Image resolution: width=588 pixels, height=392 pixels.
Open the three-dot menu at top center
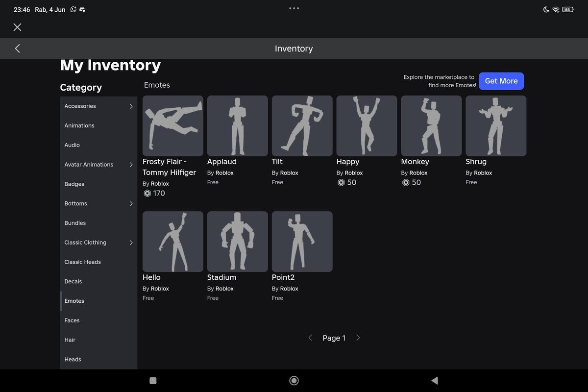[294, 8]
